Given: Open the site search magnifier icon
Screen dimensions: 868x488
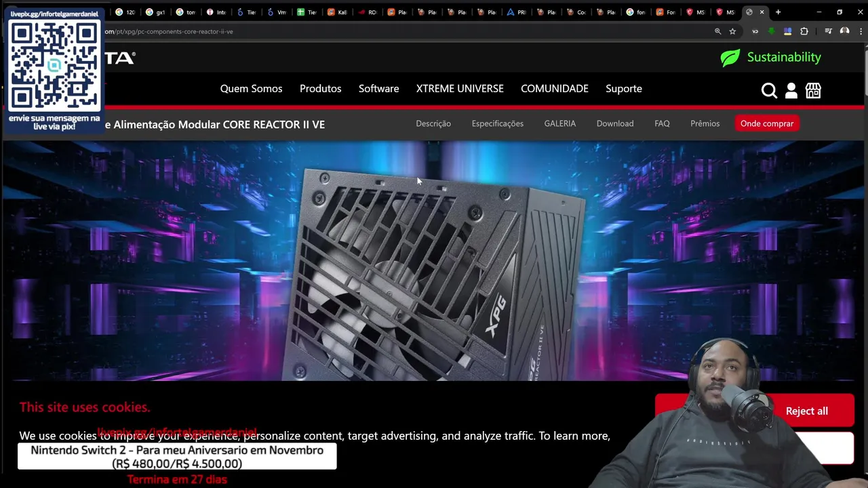Looking at the screenshot, I should 769,91.
